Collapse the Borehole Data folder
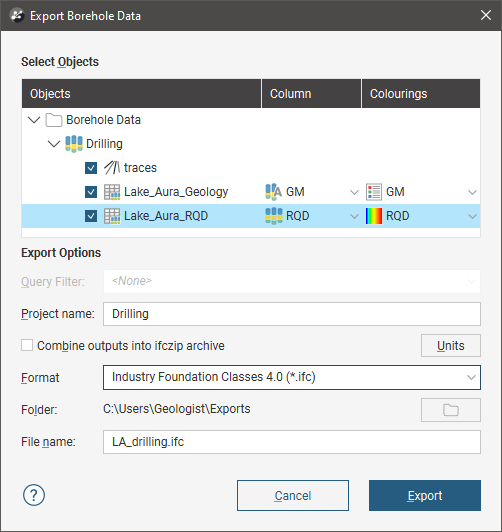The width and height of the screenshot is (502, 532). (34, 120)
